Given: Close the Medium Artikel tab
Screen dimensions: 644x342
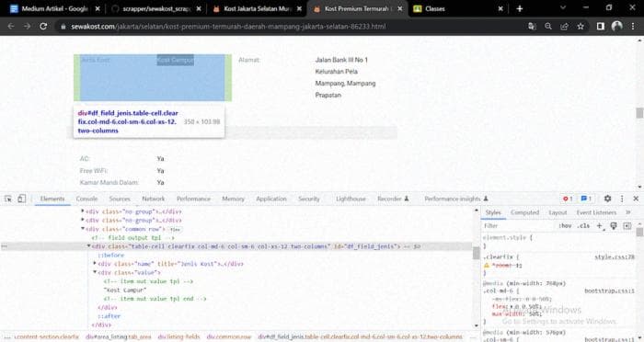Looking at the screenshot, I should [x=98, y=8].
